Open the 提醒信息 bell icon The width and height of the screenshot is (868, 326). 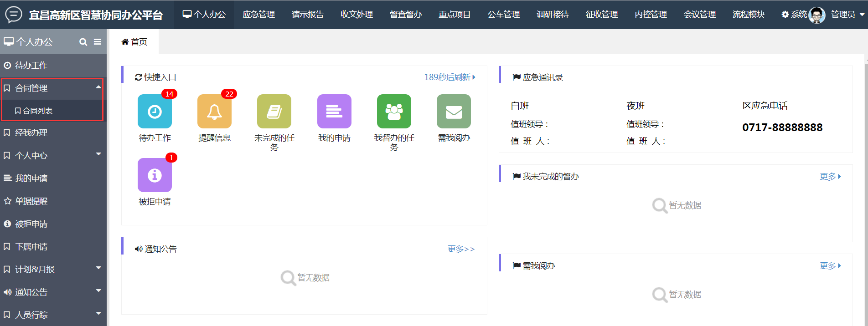tap(214, 111)
